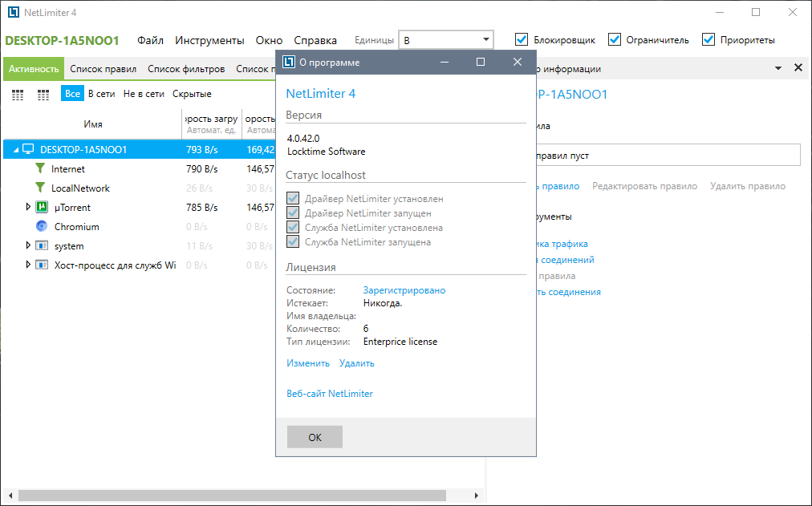Click the Изменить license link

click(x=308, y=363)
